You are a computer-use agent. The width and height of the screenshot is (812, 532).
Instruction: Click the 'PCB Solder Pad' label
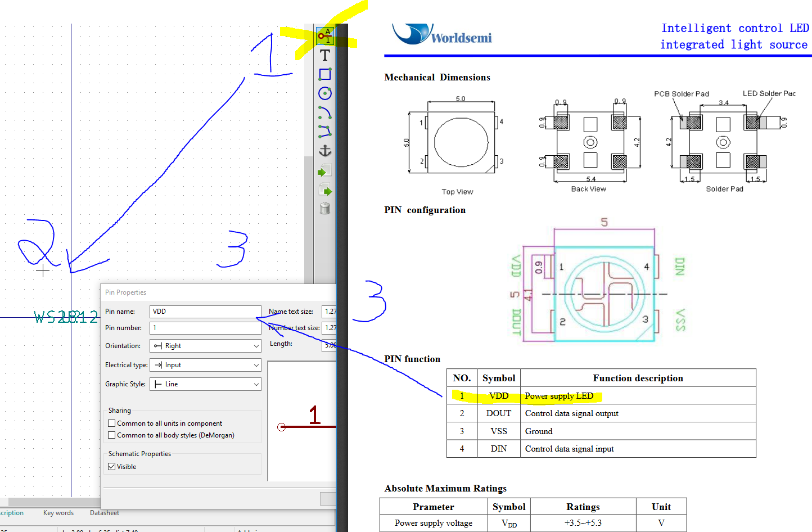point(682,94)
